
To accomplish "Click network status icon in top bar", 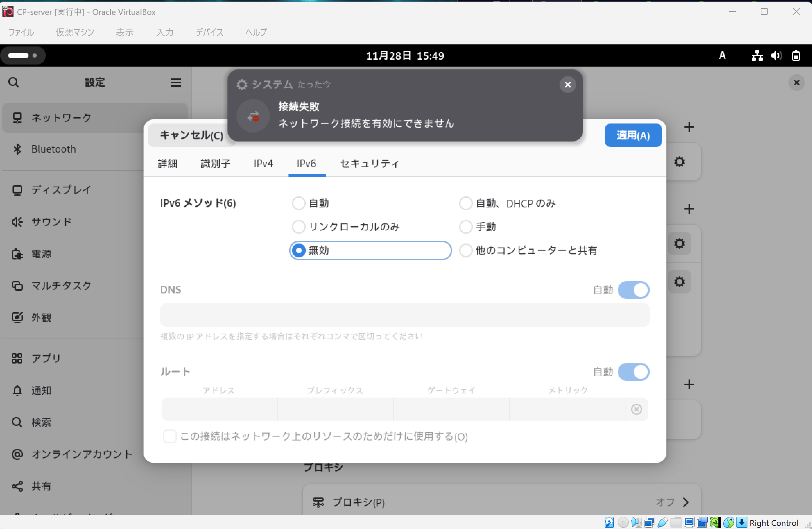I will coord(757,56).
